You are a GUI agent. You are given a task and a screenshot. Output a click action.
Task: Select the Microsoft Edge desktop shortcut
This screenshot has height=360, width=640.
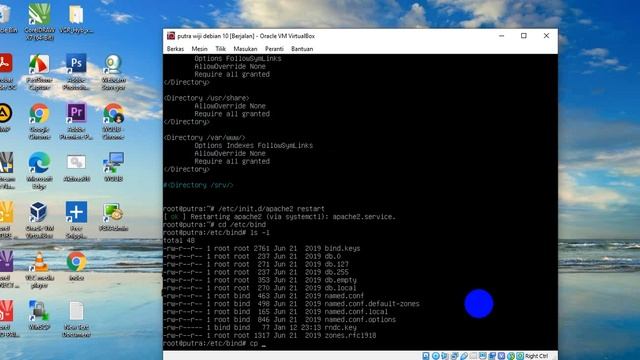[39, 171]
